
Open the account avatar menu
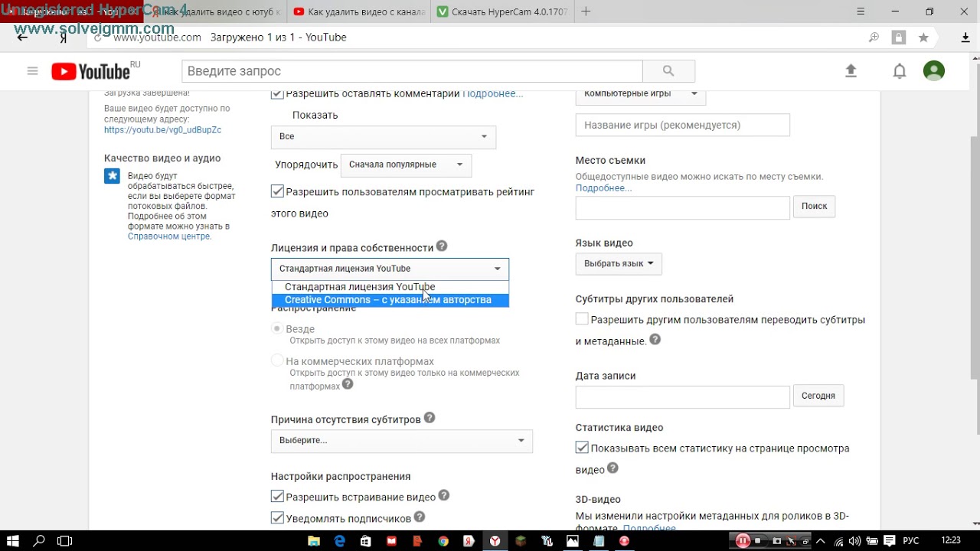(x=934, y=71)
